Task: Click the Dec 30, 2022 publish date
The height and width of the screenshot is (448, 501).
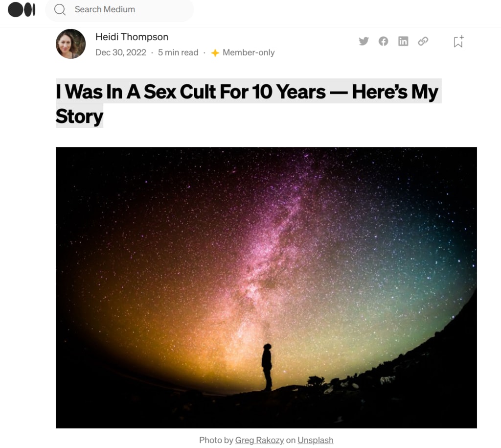Action: pos(121,52)
